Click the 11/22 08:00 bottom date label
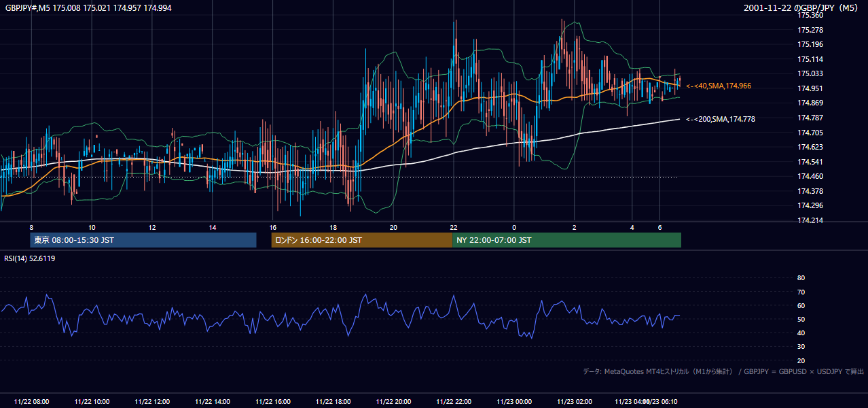The height and width of the screenshot is (408, 868). [x=31, y=401]
